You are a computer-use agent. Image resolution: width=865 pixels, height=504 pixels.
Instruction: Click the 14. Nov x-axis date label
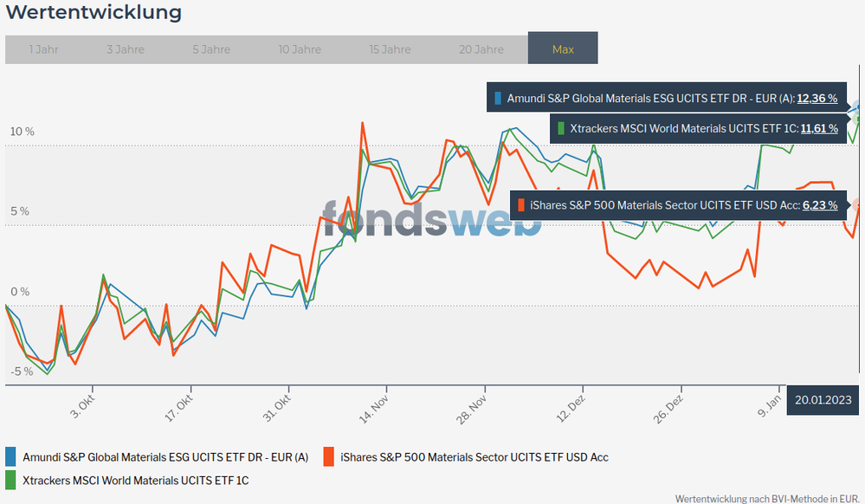coord(380,407)
